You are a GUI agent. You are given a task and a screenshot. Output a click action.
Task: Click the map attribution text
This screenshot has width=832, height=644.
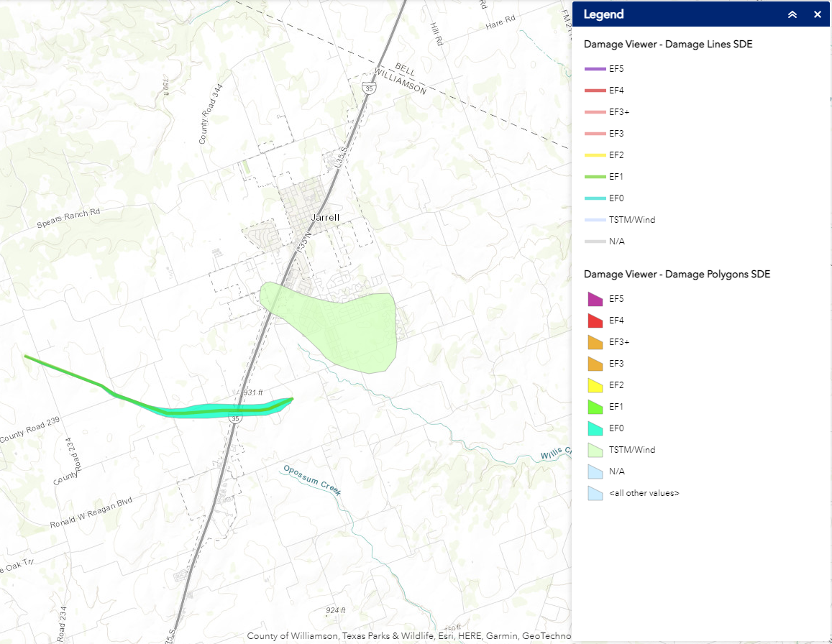[x=409, y=635]
